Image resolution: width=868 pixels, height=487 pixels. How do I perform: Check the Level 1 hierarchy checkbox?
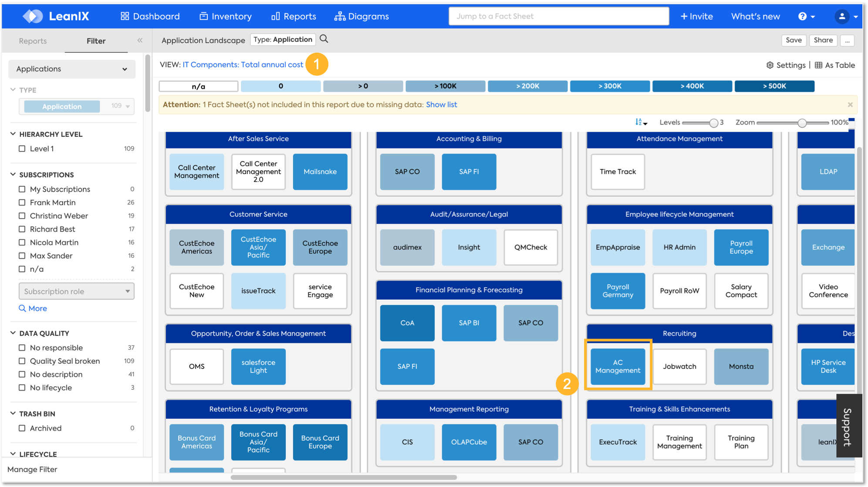22,149
